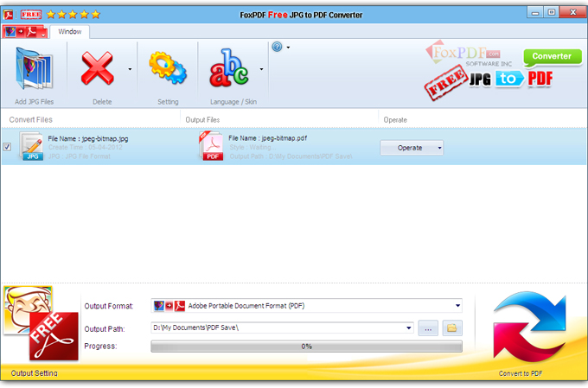This screenshot has width=588, height=388.
Task: Click the JPG to PDF application menu button
Action: (25, 32)
